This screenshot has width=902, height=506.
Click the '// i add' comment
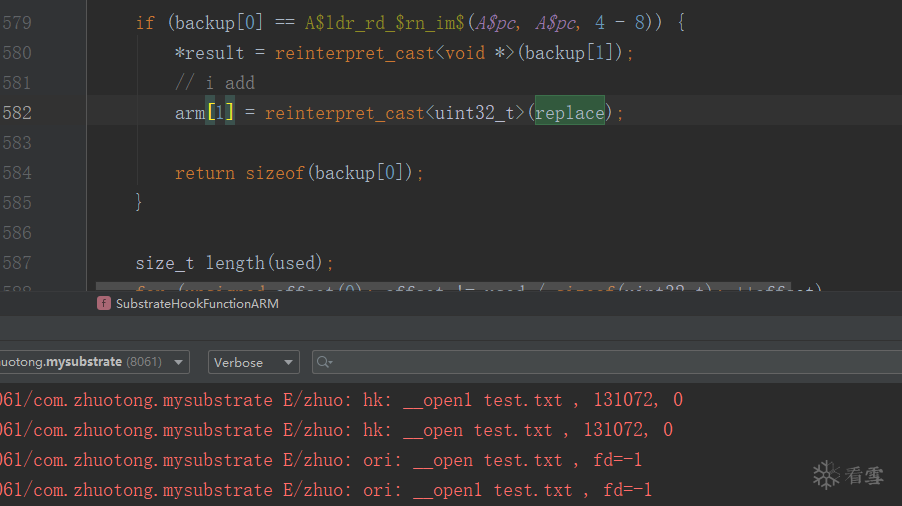pyautogui.click(x=215, y=83)
